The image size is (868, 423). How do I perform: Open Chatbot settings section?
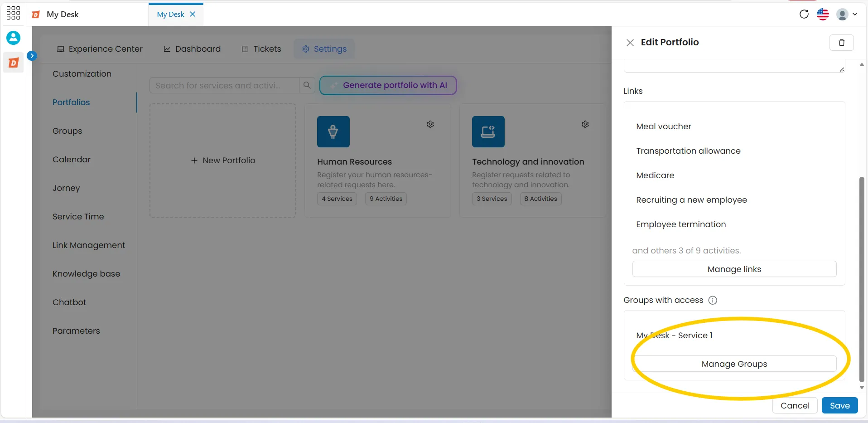(x=69, y=302)
